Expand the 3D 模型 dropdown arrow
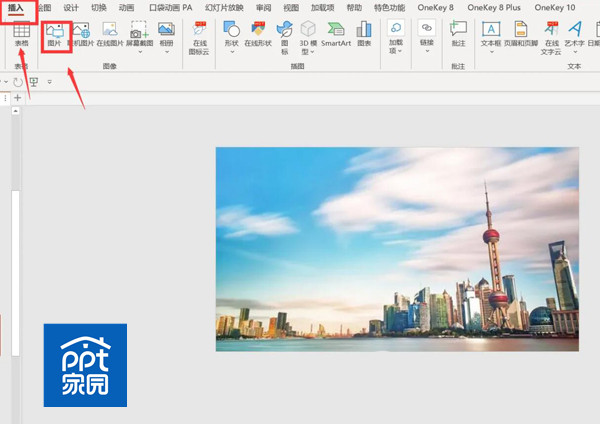 [x=313, y=52]
